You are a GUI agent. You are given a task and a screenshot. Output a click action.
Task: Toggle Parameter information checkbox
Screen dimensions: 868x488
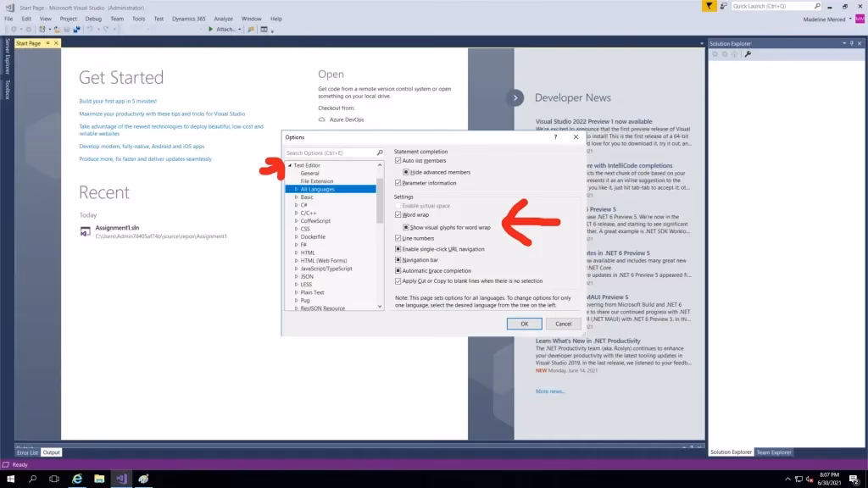coord(398,183)
